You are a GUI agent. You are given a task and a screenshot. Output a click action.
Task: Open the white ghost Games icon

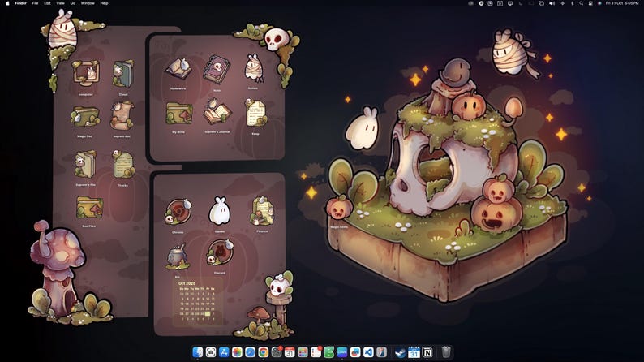219,211
